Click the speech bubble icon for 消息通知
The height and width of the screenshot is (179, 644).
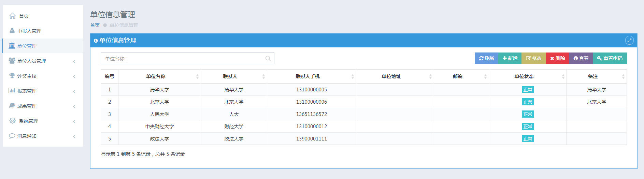tap(12, 136)
